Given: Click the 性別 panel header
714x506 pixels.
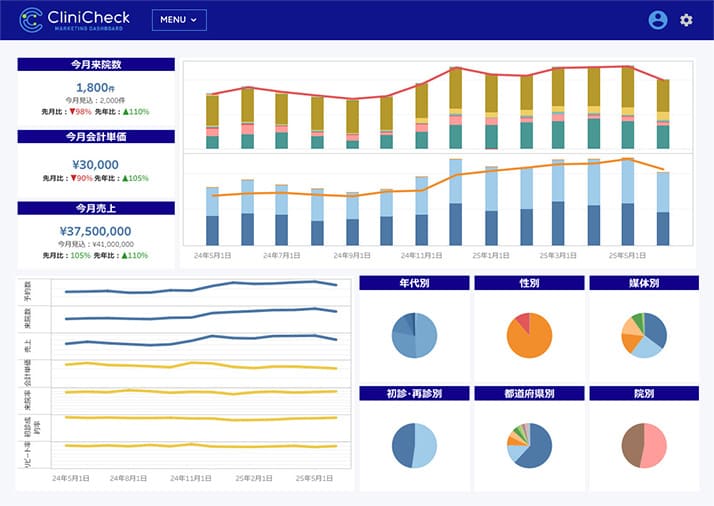Looking at the screenshot, I should click(529, 283).
